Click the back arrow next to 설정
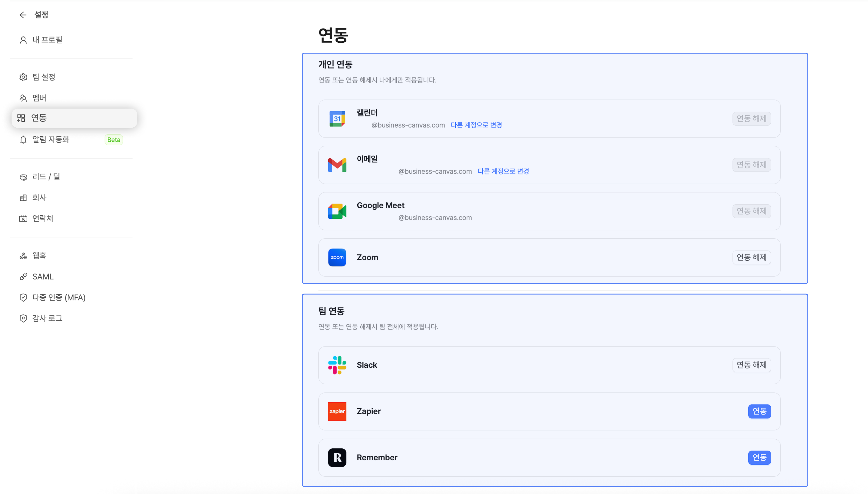Viewport: 868px width, 494px height. coord(23,15)
